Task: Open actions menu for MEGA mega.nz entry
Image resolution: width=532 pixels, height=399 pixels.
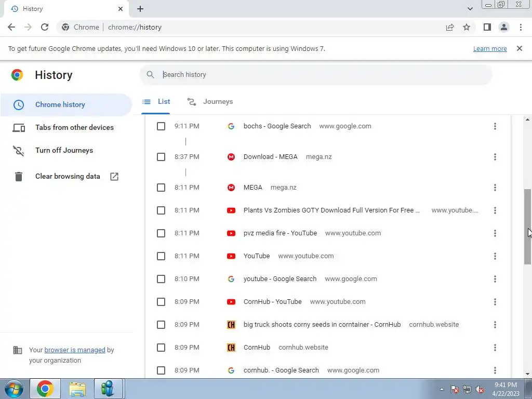Action: point(495,188)
